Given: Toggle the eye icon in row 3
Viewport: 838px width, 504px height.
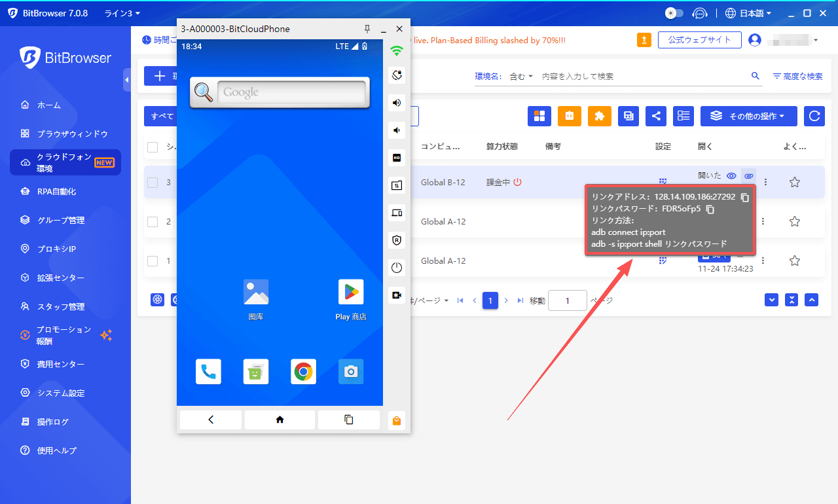Looking at the screenshot, I should 732,175.
